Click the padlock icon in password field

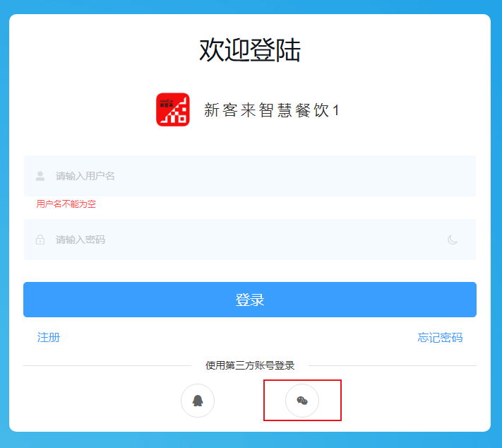[40, 240]
